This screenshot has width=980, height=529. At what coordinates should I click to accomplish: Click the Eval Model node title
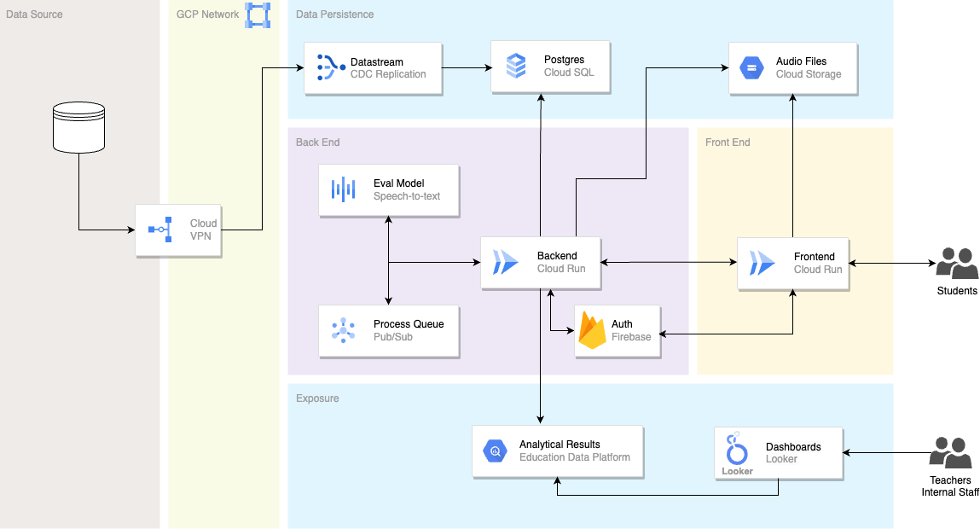coord(399,183)
